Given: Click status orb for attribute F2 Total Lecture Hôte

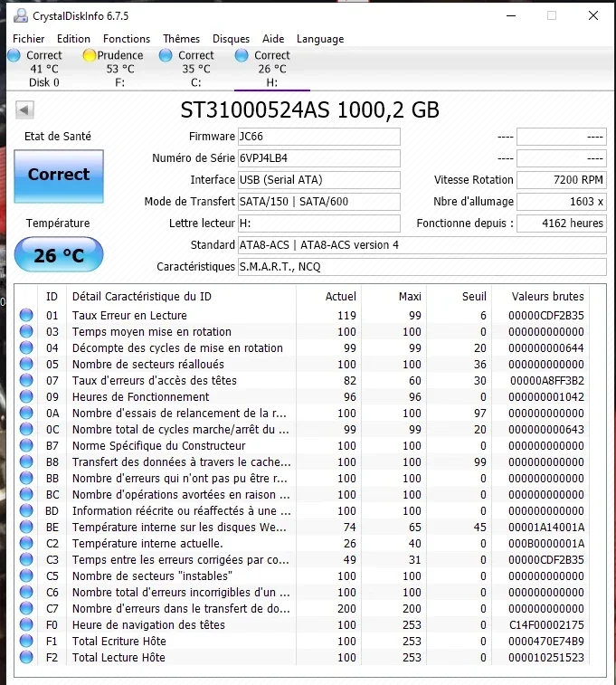Looking at the screenshot, I should coord(26,658).
